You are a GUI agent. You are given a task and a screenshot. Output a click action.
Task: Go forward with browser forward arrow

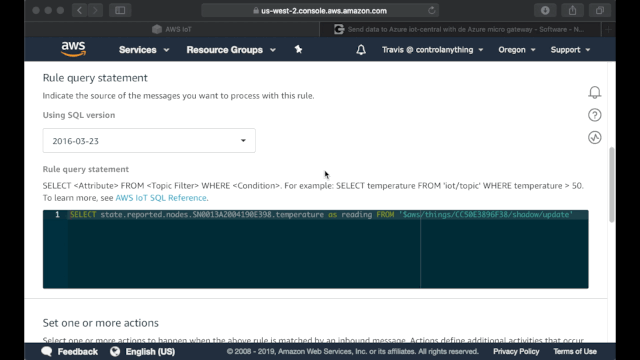95,11
